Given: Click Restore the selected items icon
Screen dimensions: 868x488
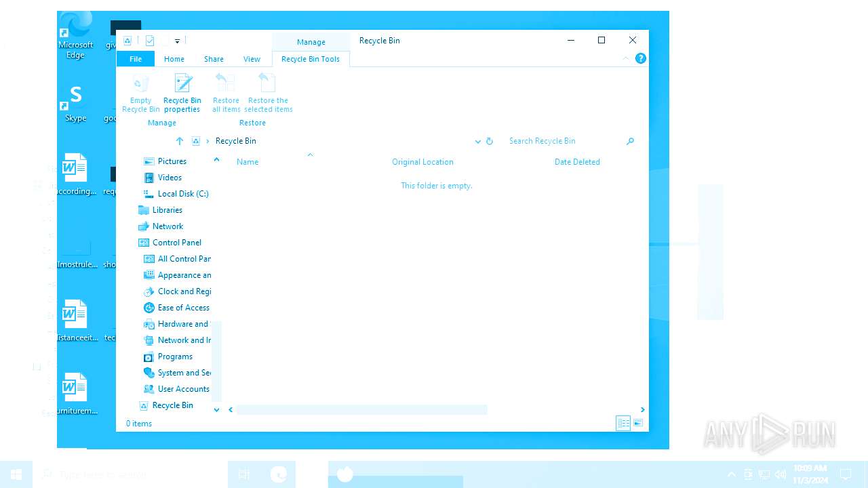Looking at the screenshot, I should point(269,93).
